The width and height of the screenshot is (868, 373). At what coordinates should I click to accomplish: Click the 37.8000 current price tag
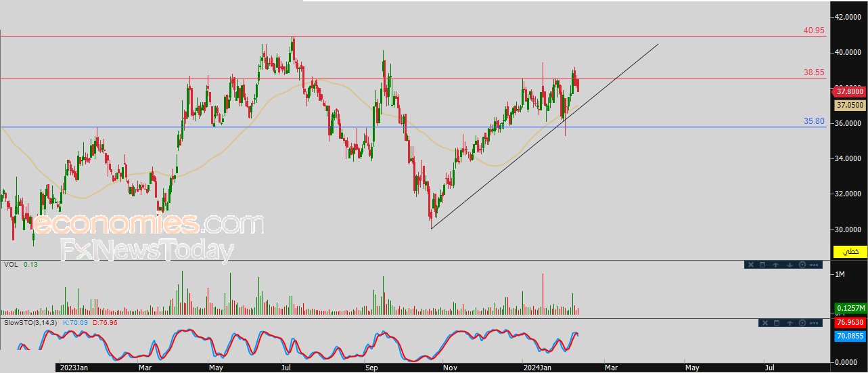850,91
